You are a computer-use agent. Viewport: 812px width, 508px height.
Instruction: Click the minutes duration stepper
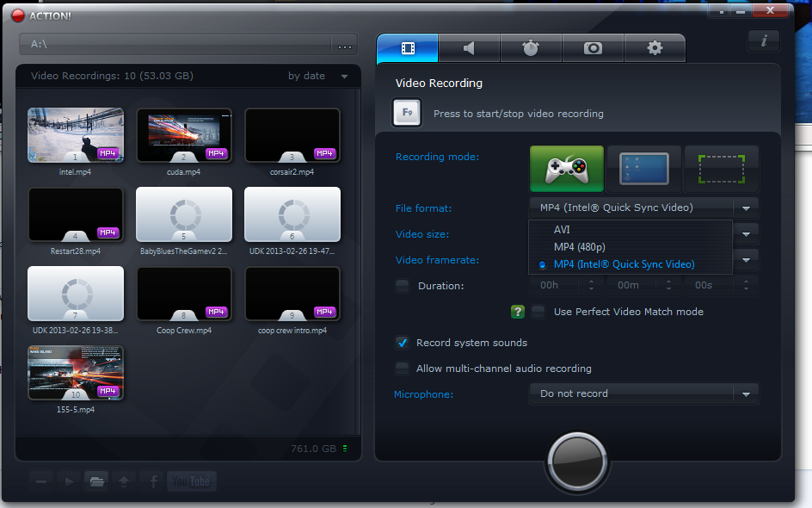coord(668,285)
